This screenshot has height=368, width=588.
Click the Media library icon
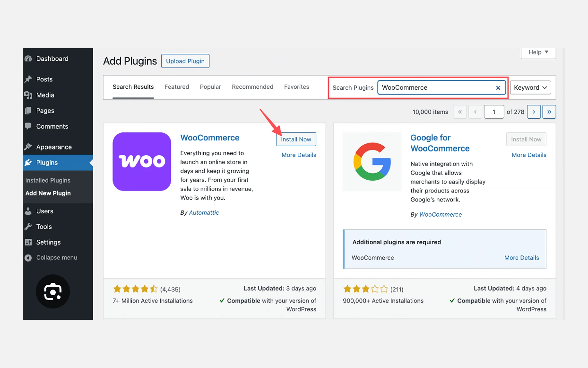click(x=28, y=95)
